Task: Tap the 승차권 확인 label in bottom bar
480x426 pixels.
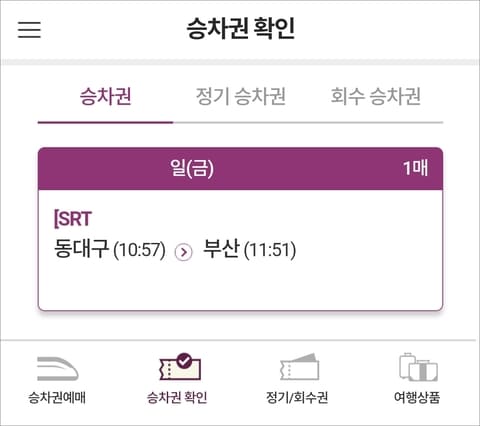Action: tap(177, 398)
